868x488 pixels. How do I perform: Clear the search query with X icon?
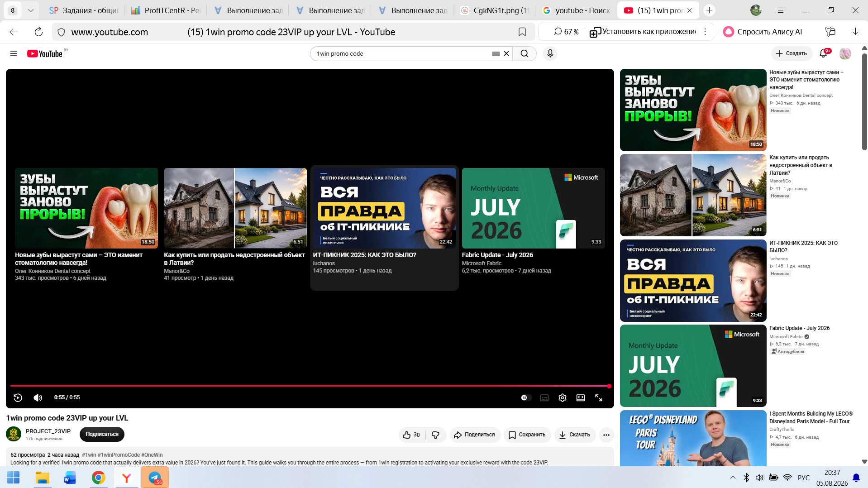tap(506, 53)
